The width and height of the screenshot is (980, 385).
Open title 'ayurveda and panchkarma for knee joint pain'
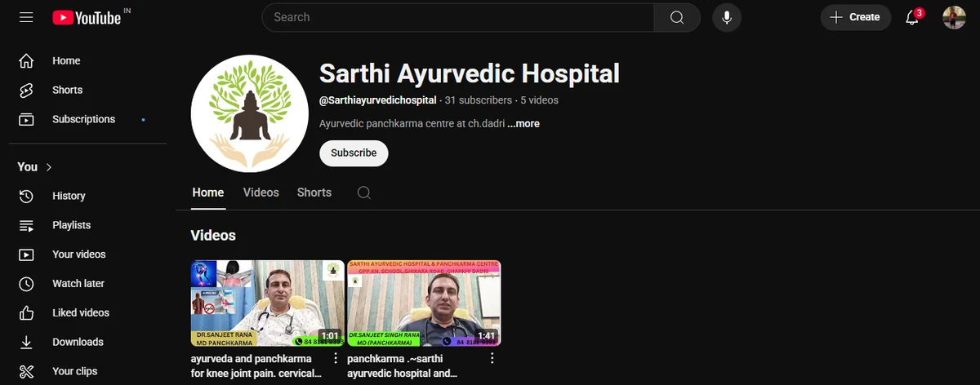tap(256, 366)
